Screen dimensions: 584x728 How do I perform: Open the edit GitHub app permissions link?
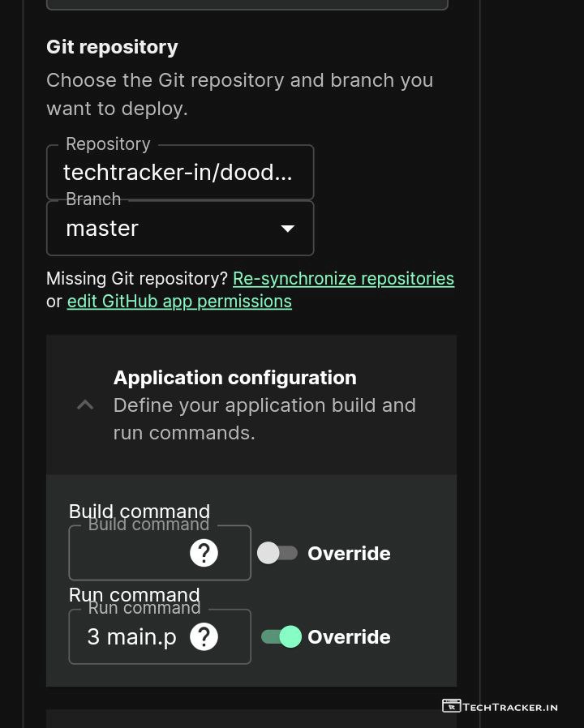point(179,302)
